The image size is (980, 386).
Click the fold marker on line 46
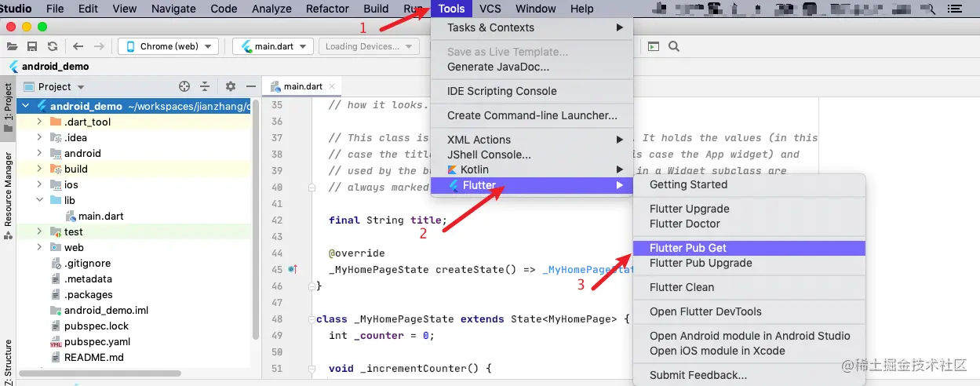click(x=311, y=286)
